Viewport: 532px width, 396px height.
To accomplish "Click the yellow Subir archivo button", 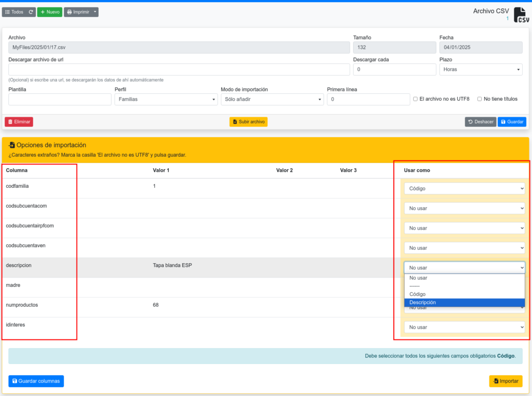I will tap(248, 121).
